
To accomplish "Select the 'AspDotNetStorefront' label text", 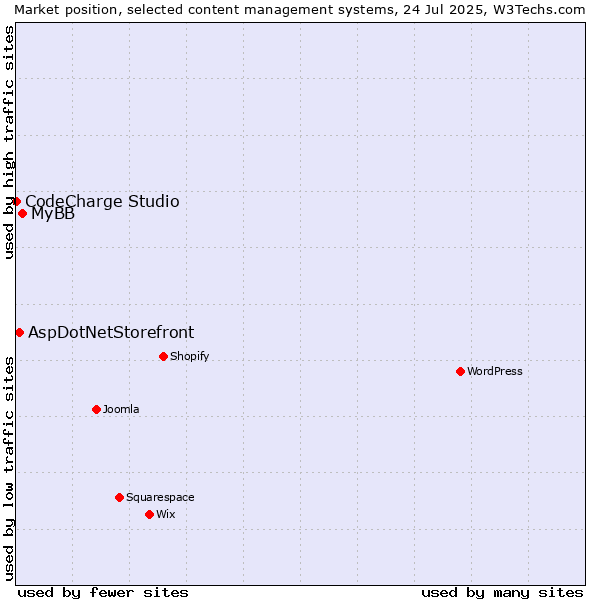I will coord(111,333).
